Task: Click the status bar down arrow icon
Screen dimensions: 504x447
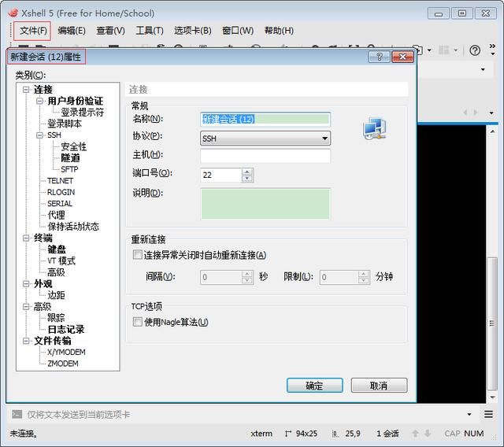Action: tap(428, 434)
